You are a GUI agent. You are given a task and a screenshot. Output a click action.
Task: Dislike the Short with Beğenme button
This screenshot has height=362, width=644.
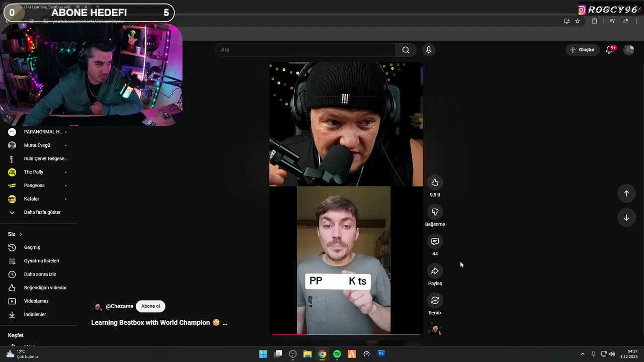[x=435, y=212]
